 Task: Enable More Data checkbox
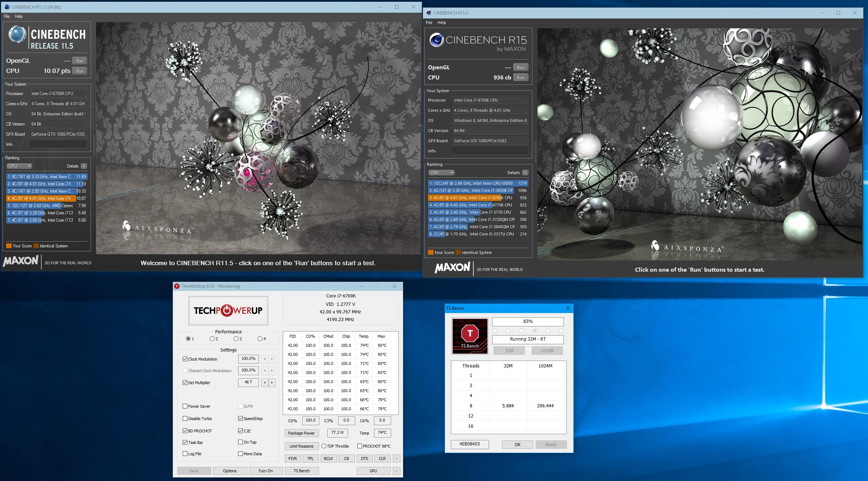pyautogui.click(x=240, y=454)
